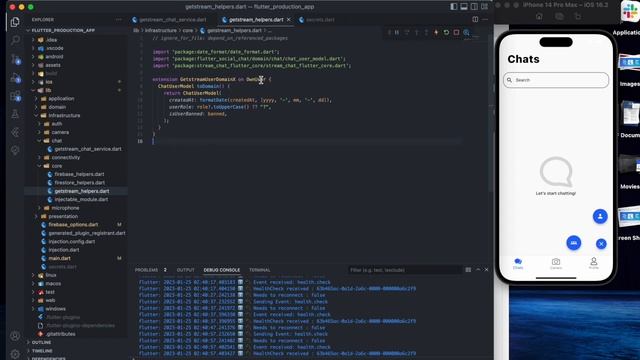This screenshot has height=360, width=640.
Task: Click the simulator Home button
Action: coord(539,16)
